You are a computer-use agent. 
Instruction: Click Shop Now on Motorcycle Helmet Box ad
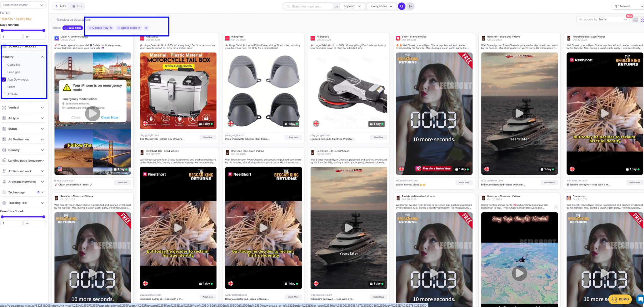click(x=208, y=137)
